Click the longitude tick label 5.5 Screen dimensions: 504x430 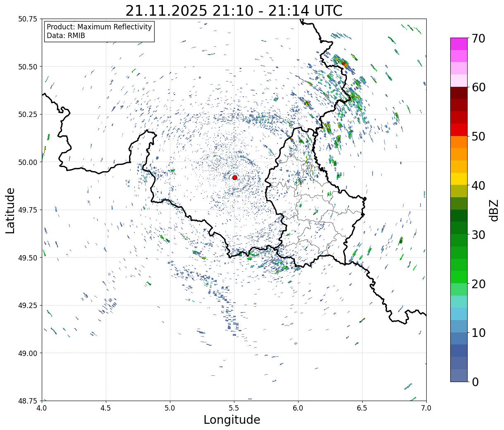pos(234,408)
